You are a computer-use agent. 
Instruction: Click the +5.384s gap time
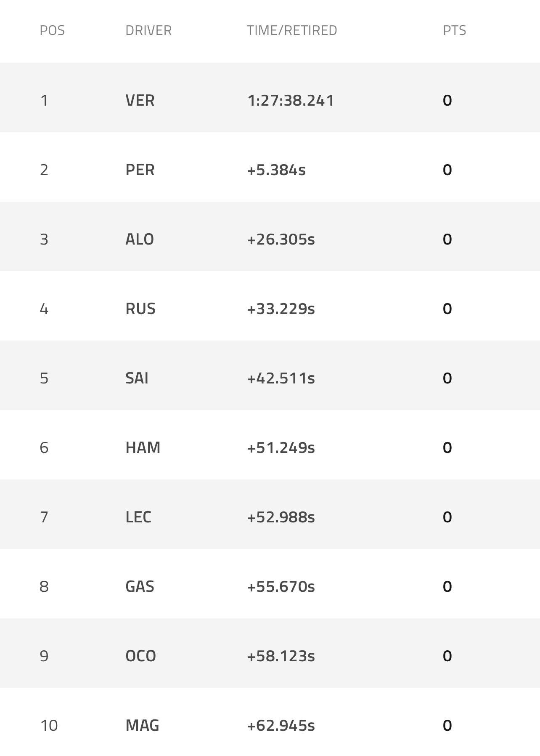point(276,170)
